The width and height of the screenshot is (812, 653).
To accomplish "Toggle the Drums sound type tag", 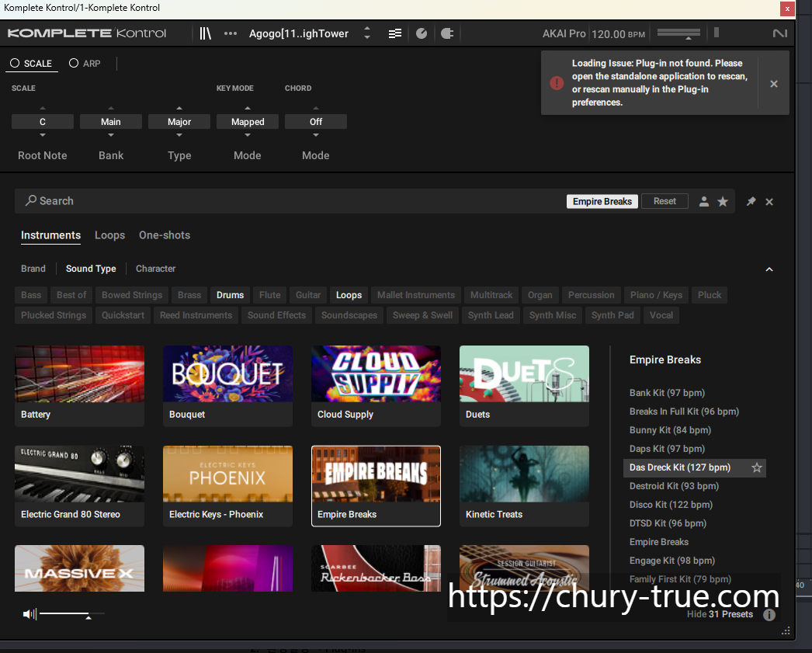I will (x=230, y=294).
